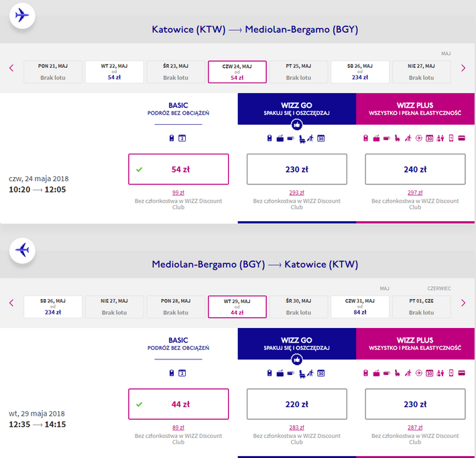Click the calendar '30' icon under the outbound WIZZ GO fare
The image size is (476, 458).
[321, 138]
